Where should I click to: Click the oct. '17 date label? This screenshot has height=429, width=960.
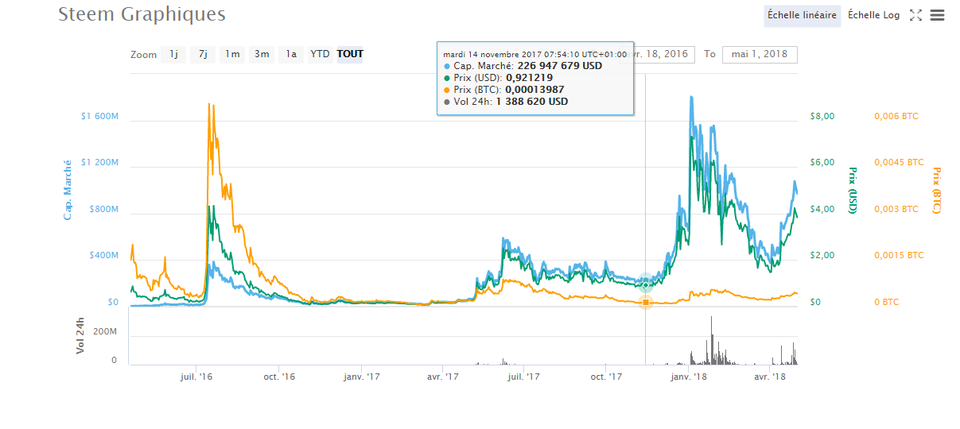[606, 378]
